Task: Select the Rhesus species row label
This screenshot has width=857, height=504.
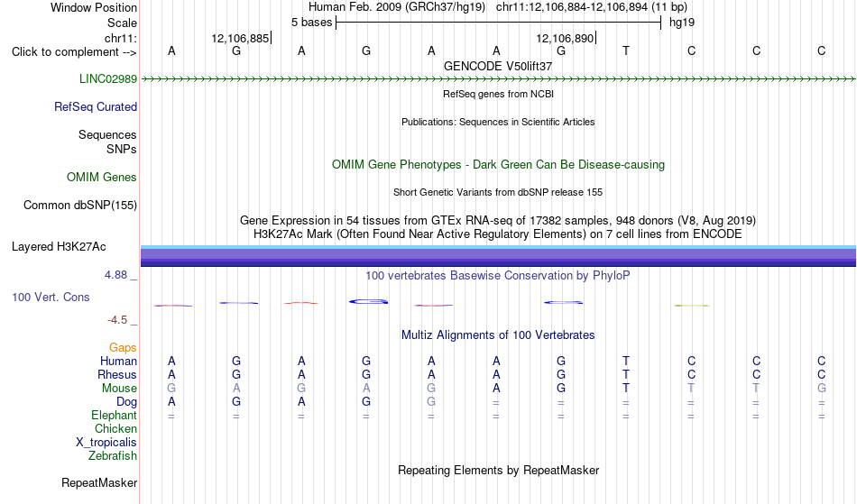Action: coord(117,374)
